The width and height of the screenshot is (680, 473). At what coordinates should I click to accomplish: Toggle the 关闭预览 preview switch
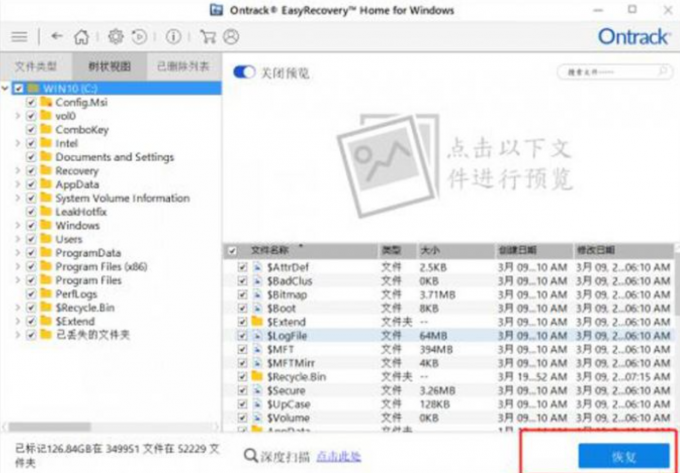[244, 73]
